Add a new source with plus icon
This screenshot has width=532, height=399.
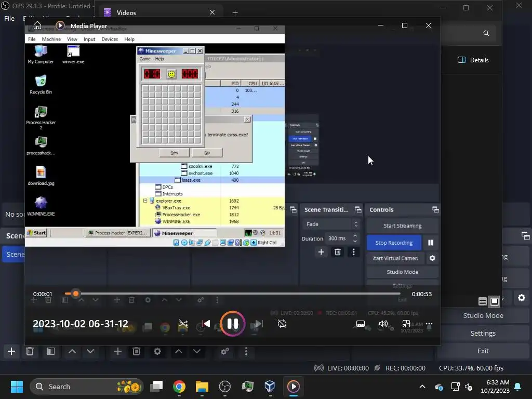(118, 352)
